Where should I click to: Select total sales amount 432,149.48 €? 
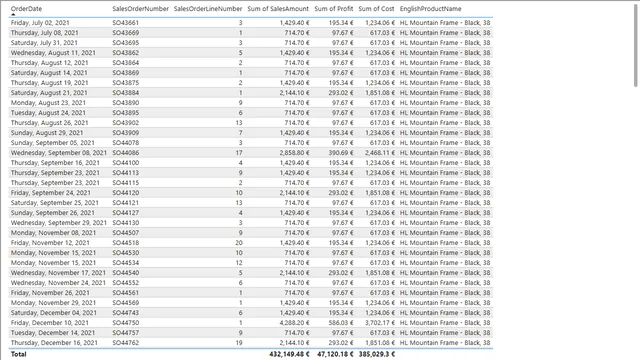pyautogui.click(x=289, y=354)
